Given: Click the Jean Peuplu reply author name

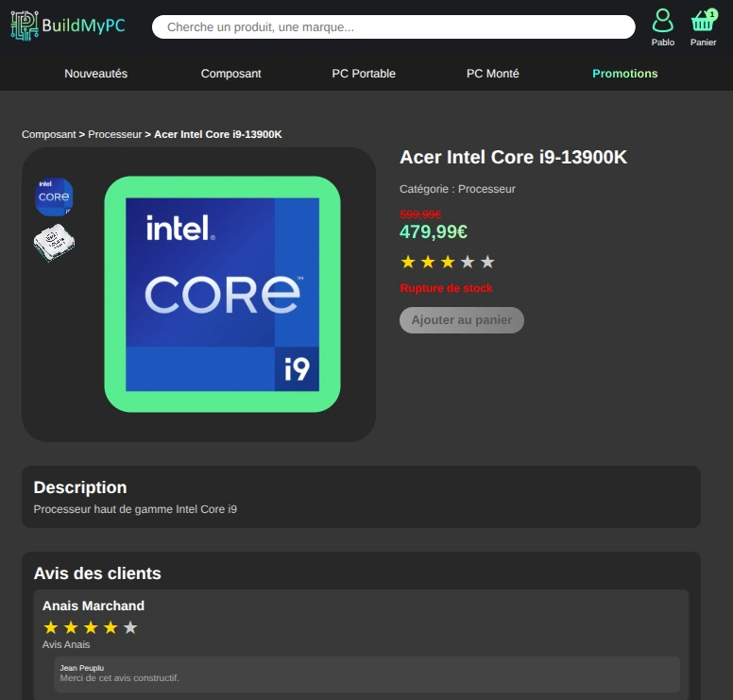Looking at the screenshot, I should click(x=82, y=668).
